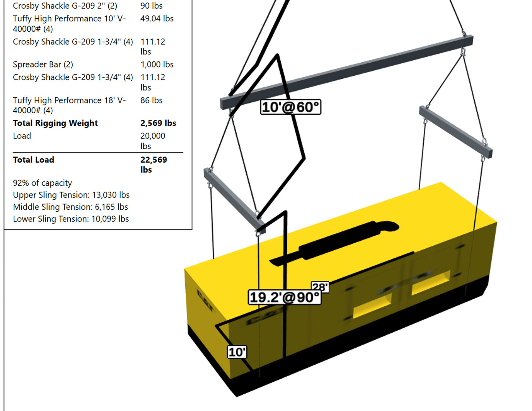Select the 'Total Rigging Weight' row label
The height and width of the screenshot is (411, 532).
pos(55,123)
